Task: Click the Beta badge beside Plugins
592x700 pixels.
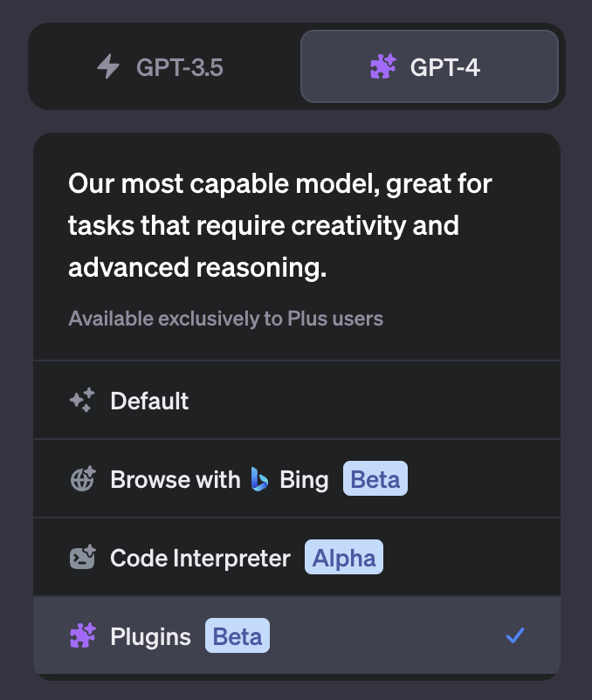Action: coord(237,635)
